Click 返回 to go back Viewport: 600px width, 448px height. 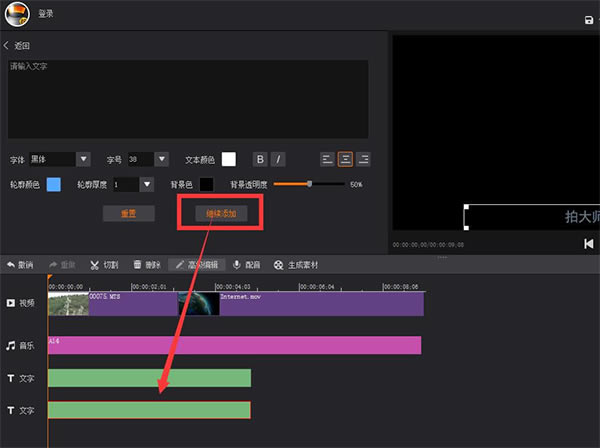pyautogui.click(x=17, y=46)
